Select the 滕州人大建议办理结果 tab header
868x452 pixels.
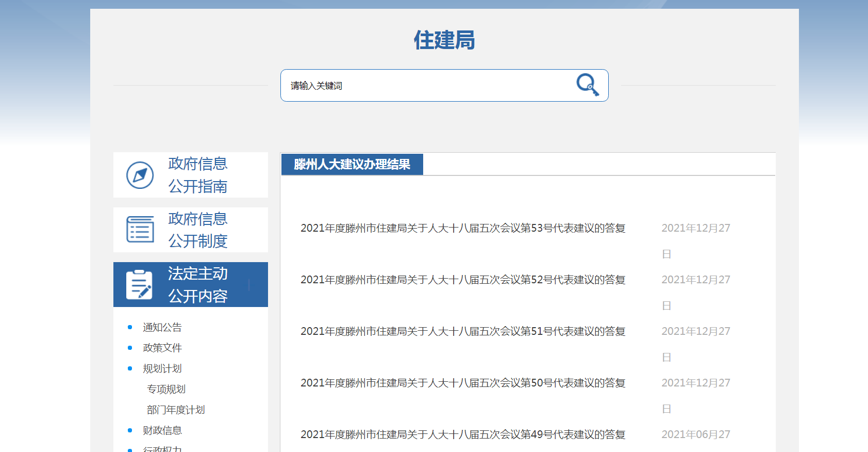(x=352, y=164)
